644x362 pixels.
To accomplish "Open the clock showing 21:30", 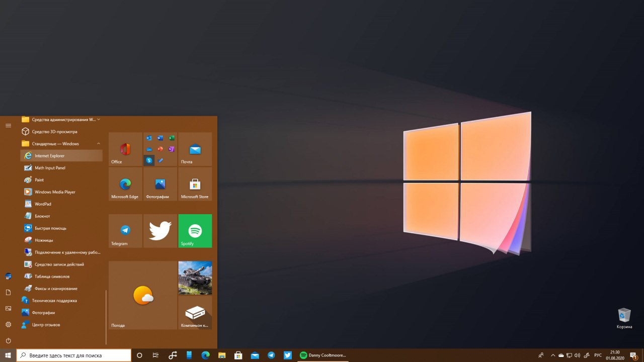I will coord(615,355).
